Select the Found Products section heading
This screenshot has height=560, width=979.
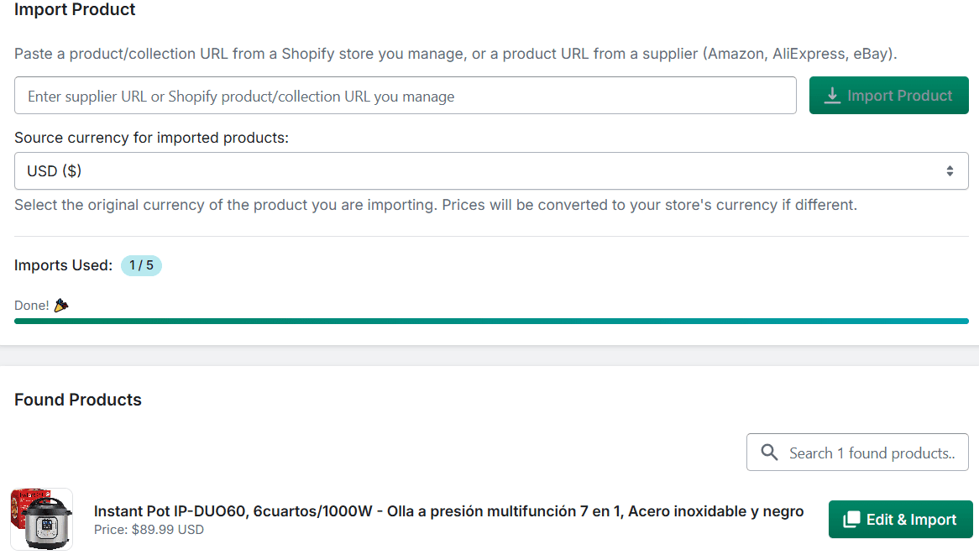click(77, 400)
